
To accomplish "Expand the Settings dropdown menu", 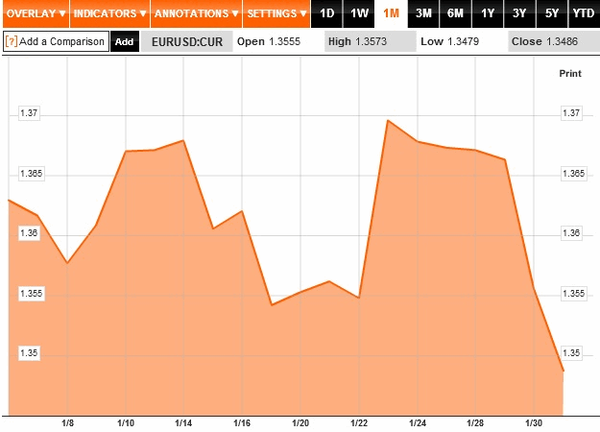I will tap(276, 14).
